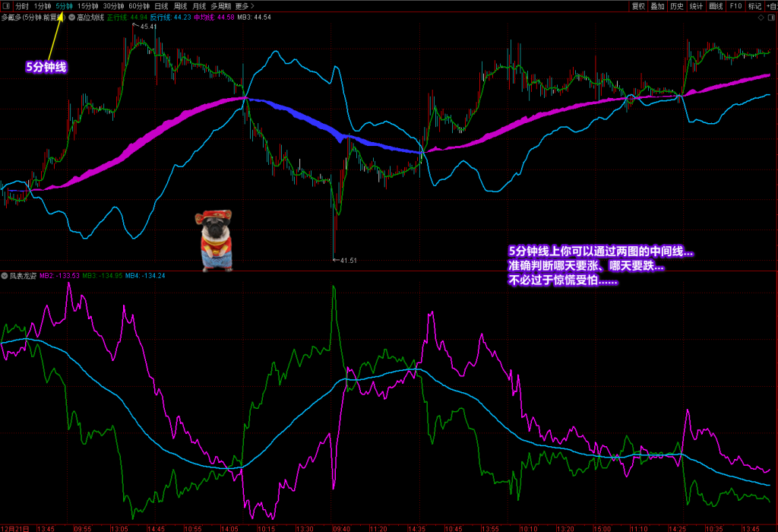This screenshot has width=778, height=532.
Task: Click the 复权 adjustment button
Action: (638, 6)
